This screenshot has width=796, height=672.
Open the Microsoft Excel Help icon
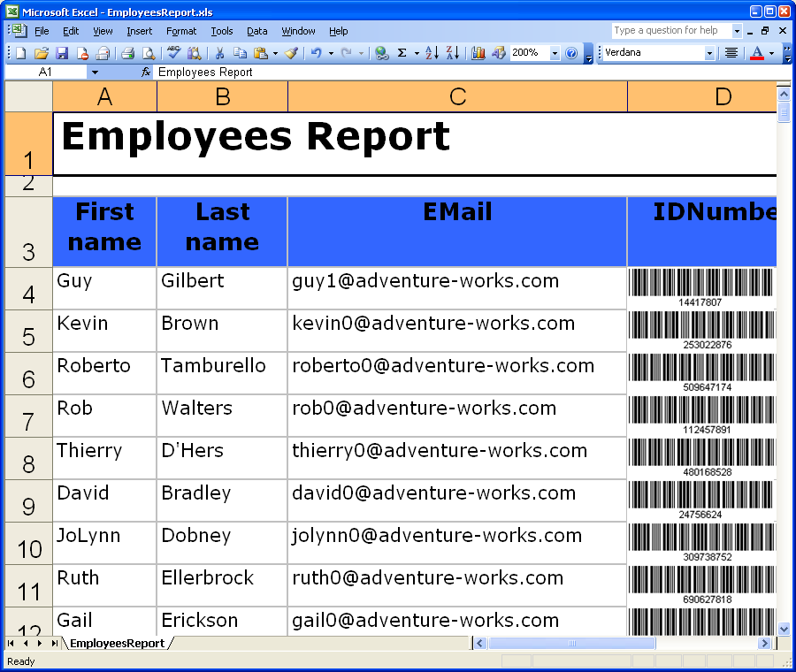[571, 53]
